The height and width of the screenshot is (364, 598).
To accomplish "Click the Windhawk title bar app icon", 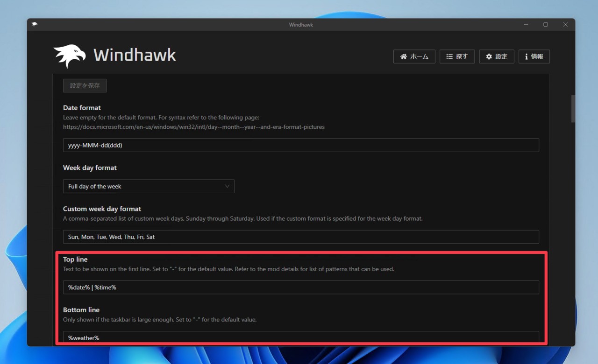I will 35,25.
